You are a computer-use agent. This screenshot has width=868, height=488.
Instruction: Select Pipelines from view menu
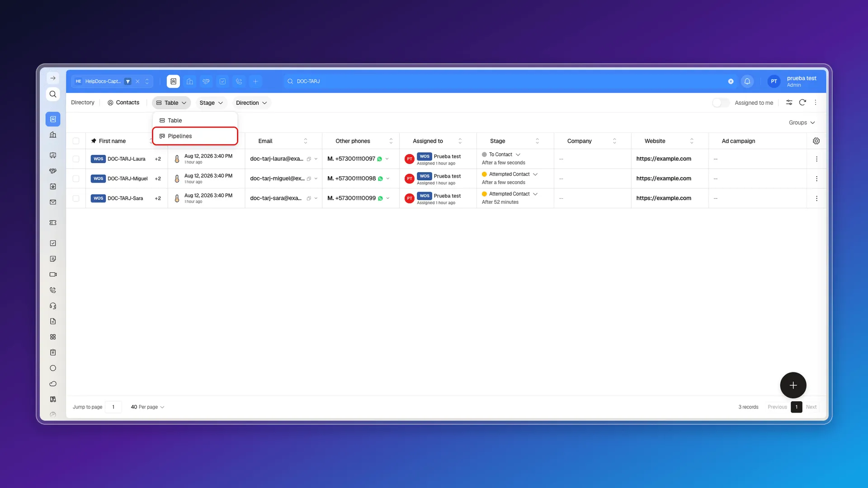[x=195, y=136]
